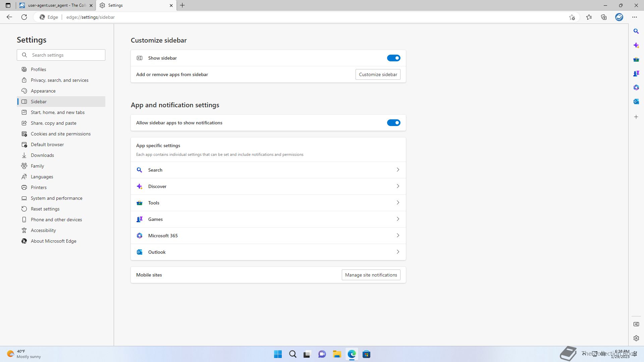644x362 pixels.
Task: Open Microsoft 365 icon in sidebar
Action: click(x=636, y=87)
